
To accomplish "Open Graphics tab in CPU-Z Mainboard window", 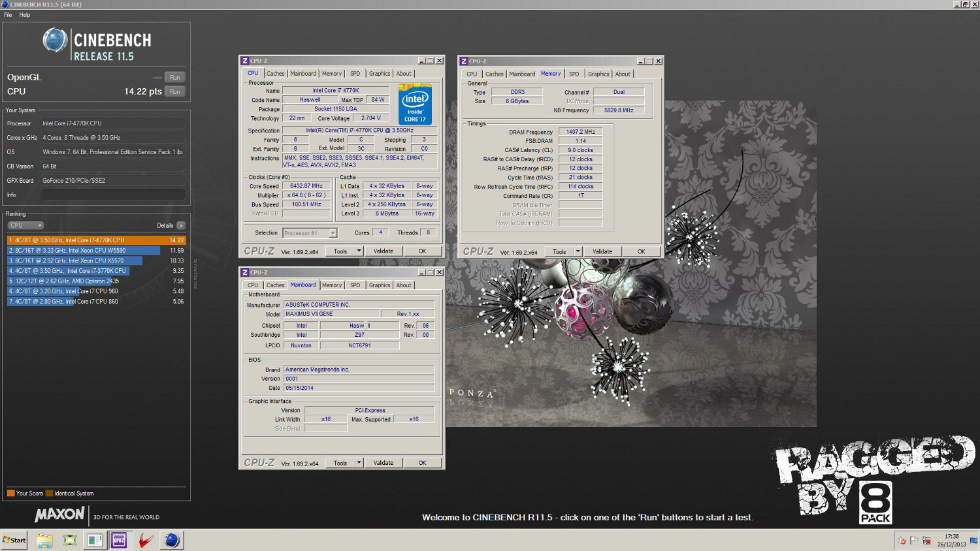I will point(380,285).
